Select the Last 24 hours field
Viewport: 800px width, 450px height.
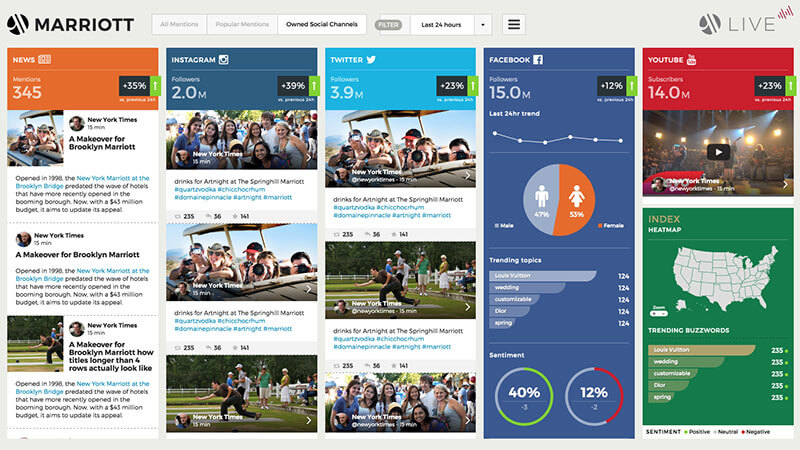(x=441, y=24)
